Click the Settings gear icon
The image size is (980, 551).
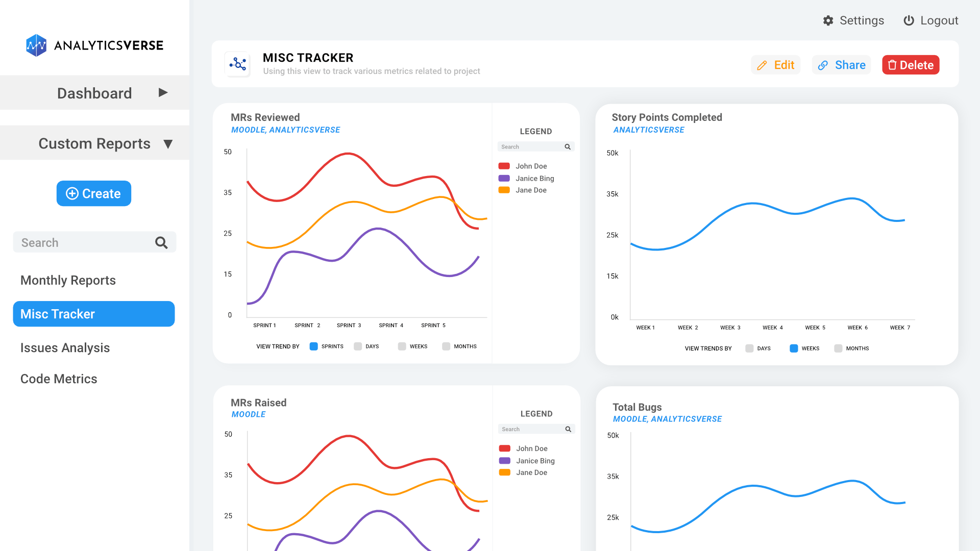coord(828,20)
